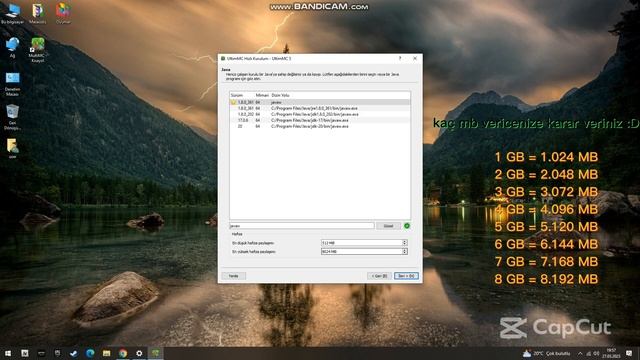Open the Oyunlar desktop icon
Screen dimensions: 640x360
point(63,13)
